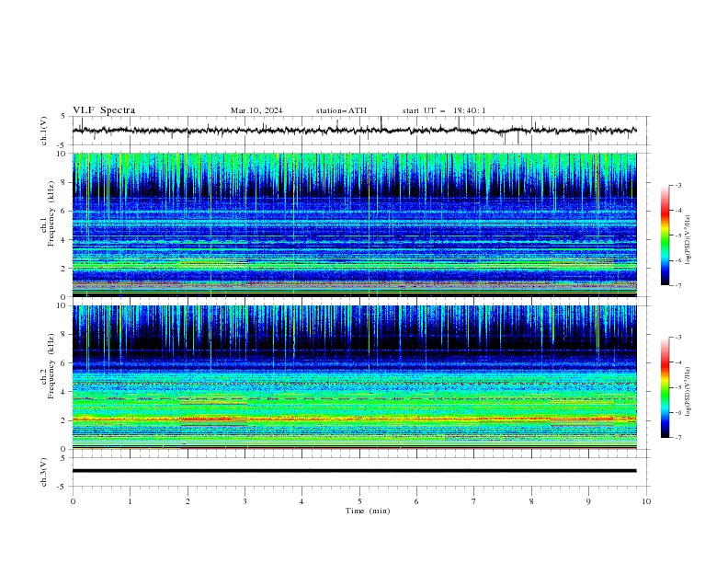Click the "ch.3(V)" axis label
This screenshot has height=563, width=728.
44,472
